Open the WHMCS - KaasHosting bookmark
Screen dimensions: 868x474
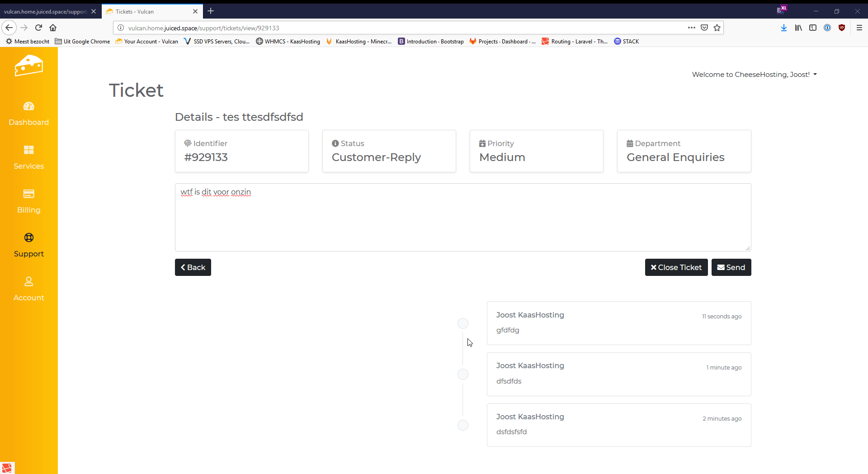(x=288, y=41)
